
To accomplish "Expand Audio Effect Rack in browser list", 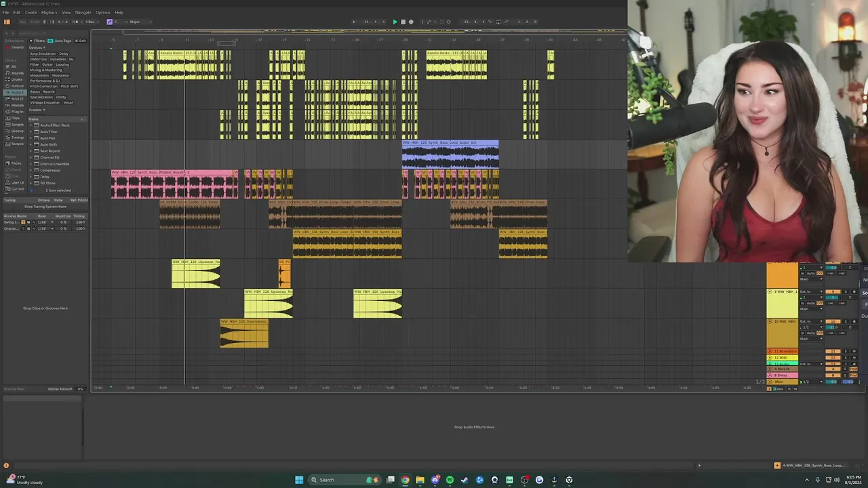I will pos(31,125).
